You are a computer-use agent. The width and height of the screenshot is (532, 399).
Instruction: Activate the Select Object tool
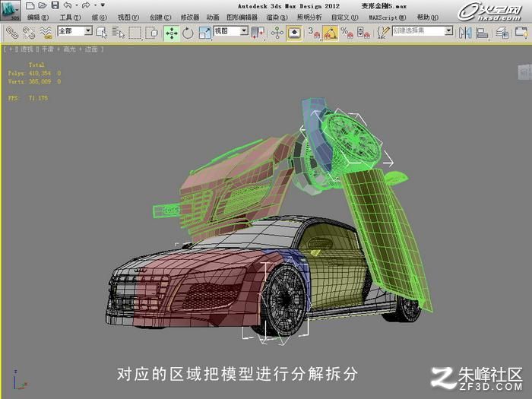[x=101, y=33]
